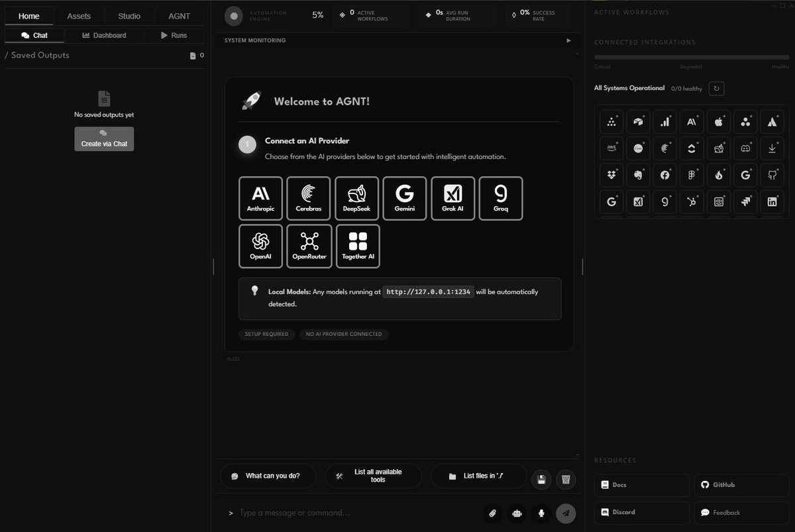The height and width of the screenshot is (532, 795).
Task: Open Canva integration in the integrations grid
Action: 637,148
